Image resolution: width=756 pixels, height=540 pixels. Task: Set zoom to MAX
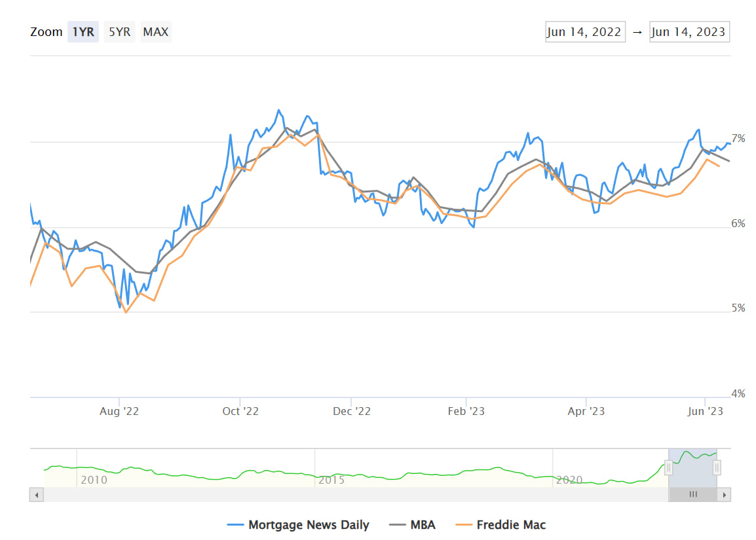coord(156,32)
